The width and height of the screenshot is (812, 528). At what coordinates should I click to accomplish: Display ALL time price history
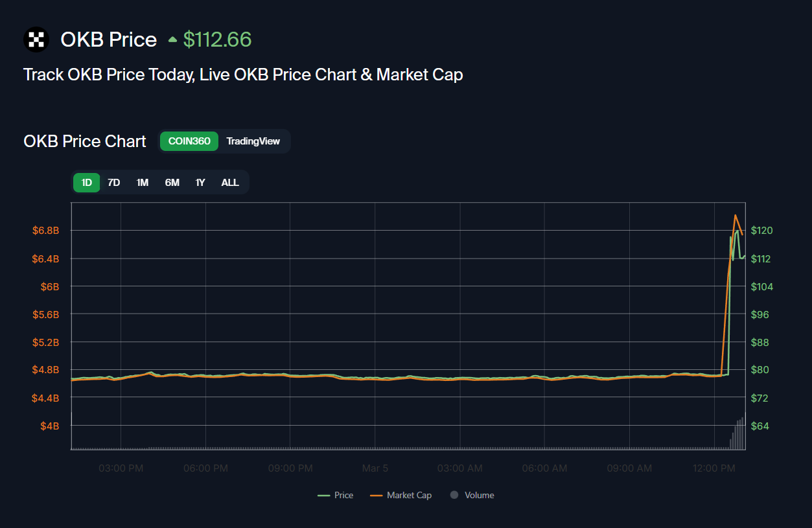pyautogui.click(x=230, y=183)
